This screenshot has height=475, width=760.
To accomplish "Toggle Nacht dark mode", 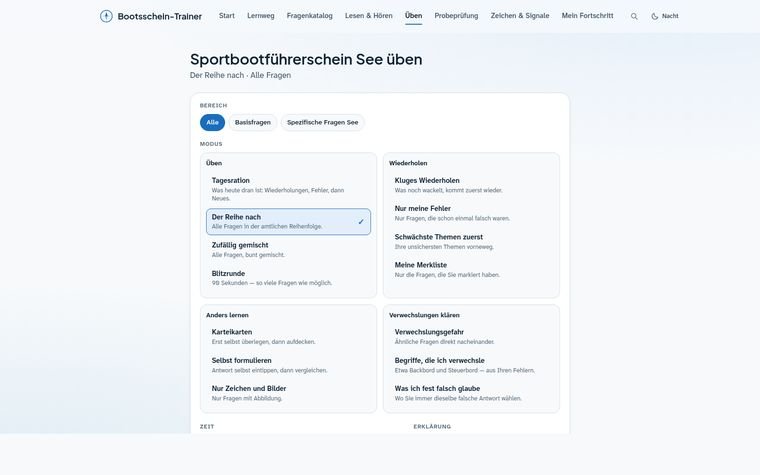I will 665,16.
